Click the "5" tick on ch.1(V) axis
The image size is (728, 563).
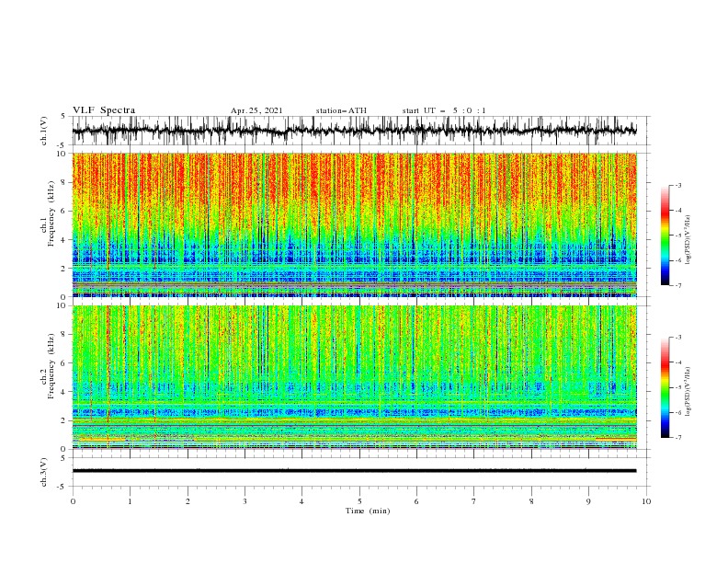pos(64,116)
